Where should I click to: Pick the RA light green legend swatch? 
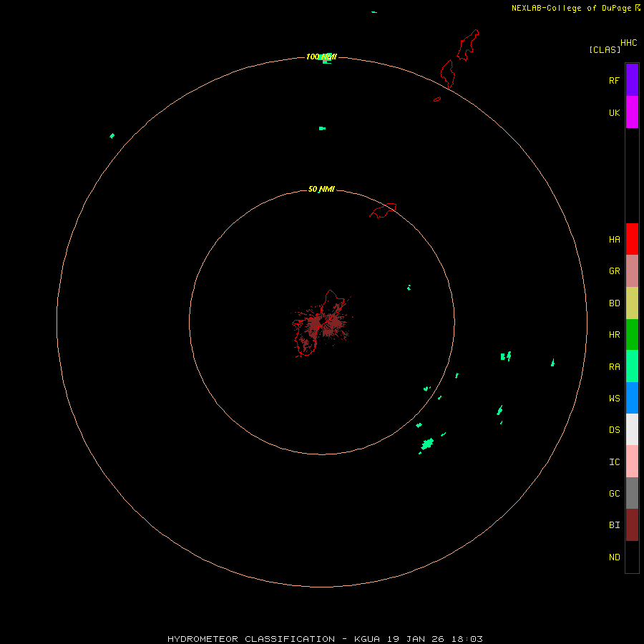point(632,366)
